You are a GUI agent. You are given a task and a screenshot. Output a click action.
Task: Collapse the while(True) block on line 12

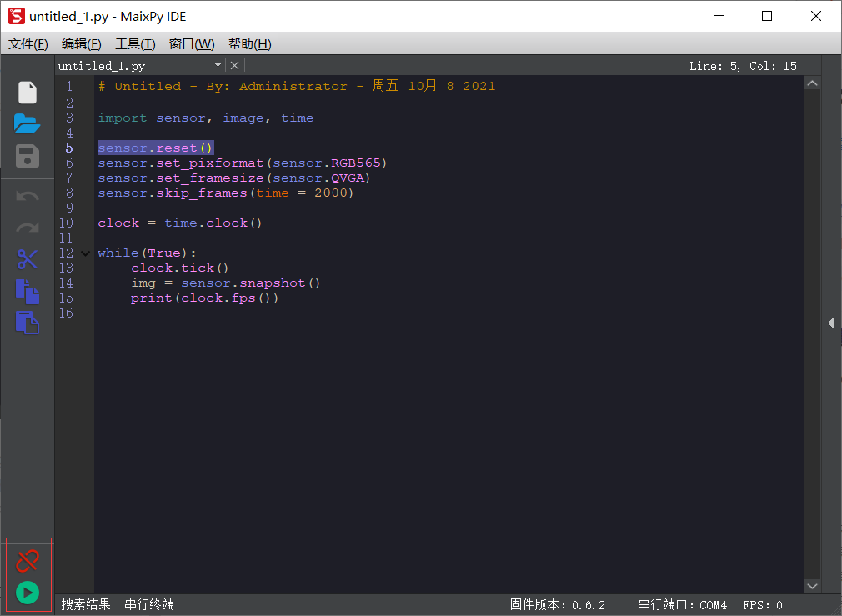point(86,253)
